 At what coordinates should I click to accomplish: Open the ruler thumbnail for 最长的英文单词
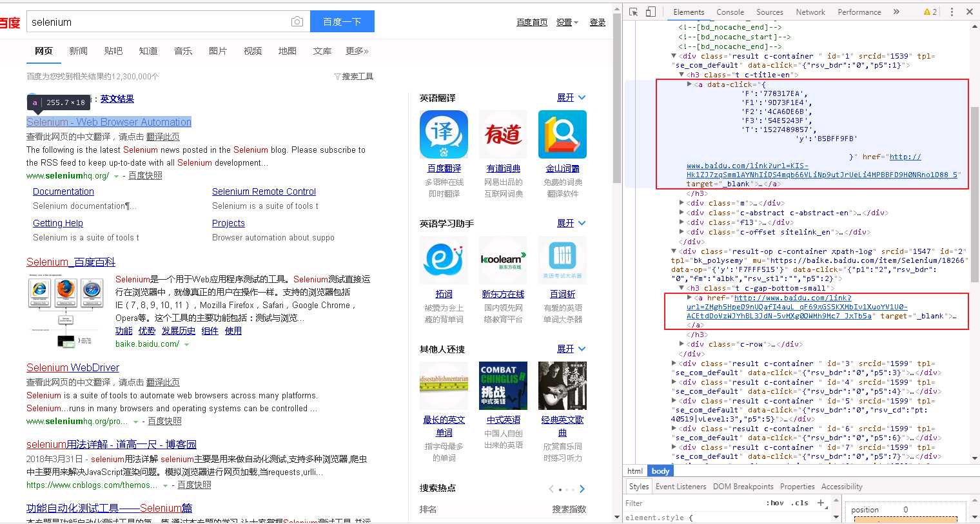pyautogui.click(x=444, y=385)
